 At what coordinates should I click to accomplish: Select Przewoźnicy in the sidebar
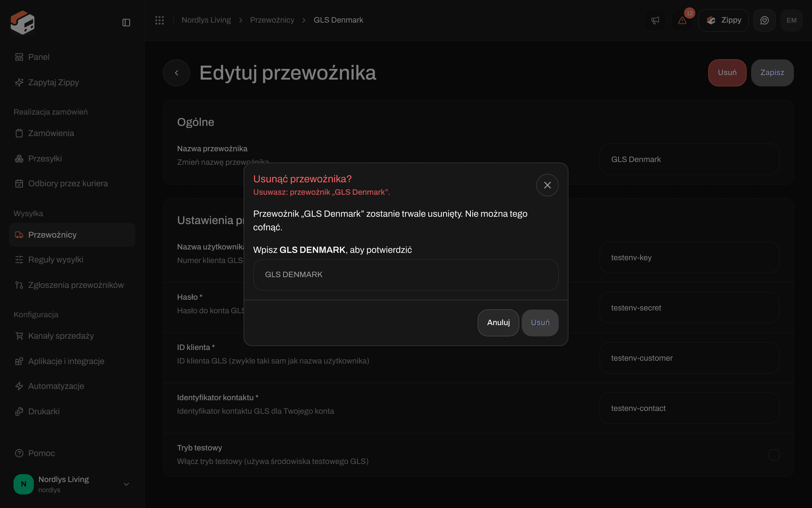tap(72, 235)
